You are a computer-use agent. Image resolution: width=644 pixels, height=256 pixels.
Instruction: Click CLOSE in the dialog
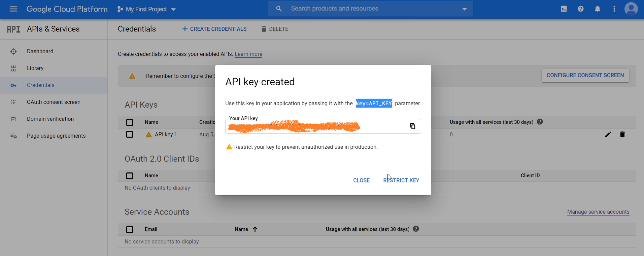[x=362, y=180]
